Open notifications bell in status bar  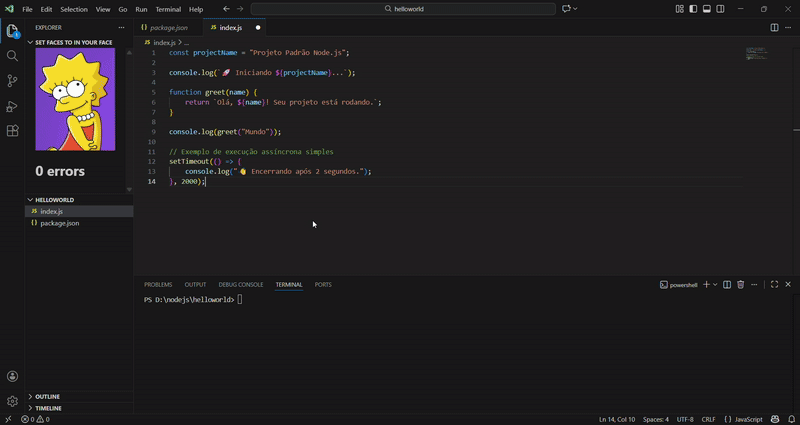pyautogui.click(x=789, y=419)
